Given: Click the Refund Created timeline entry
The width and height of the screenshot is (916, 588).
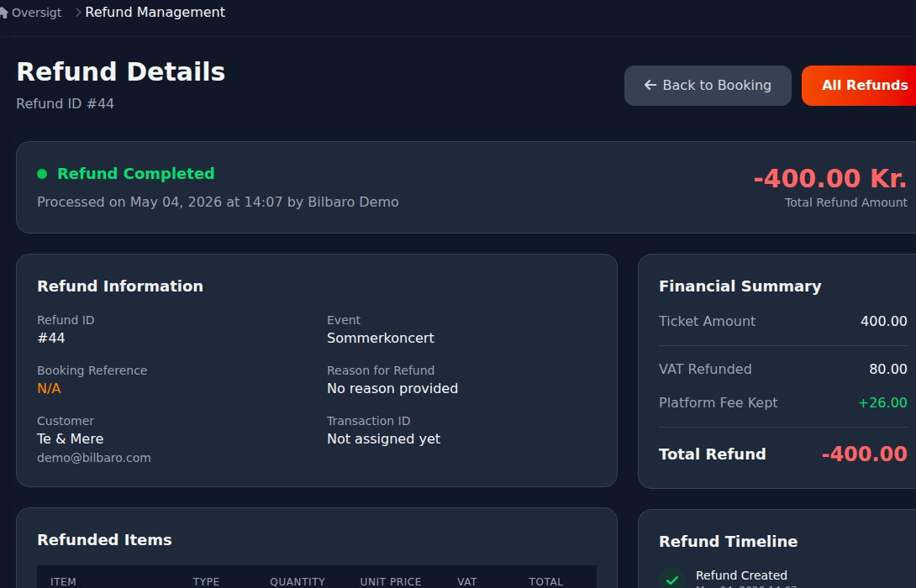Looking at the screenshot, I should tap(741, 575).
